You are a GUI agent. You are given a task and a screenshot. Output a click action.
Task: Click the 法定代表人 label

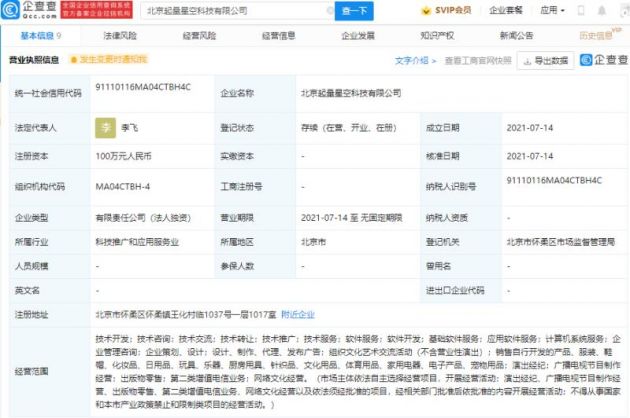coord(35,128)
